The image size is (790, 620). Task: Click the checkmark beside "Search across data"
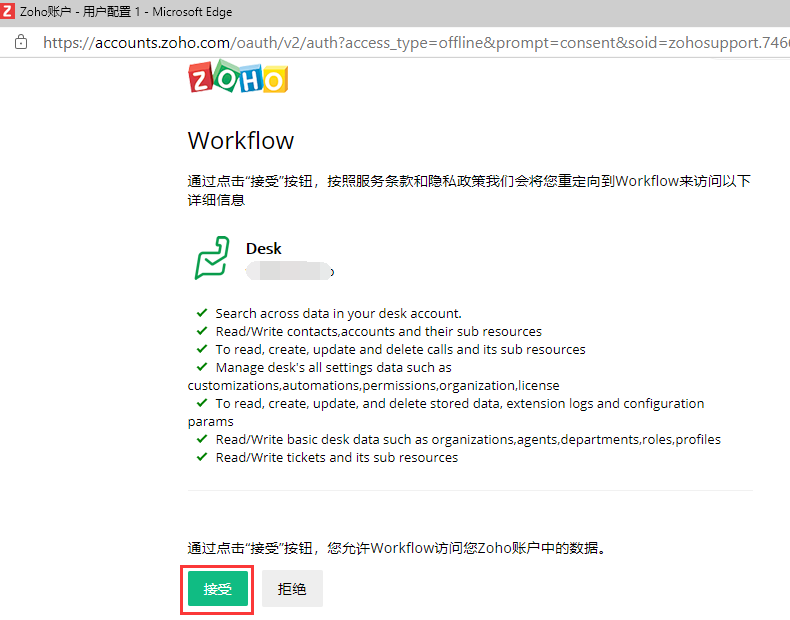pos(202,313)
